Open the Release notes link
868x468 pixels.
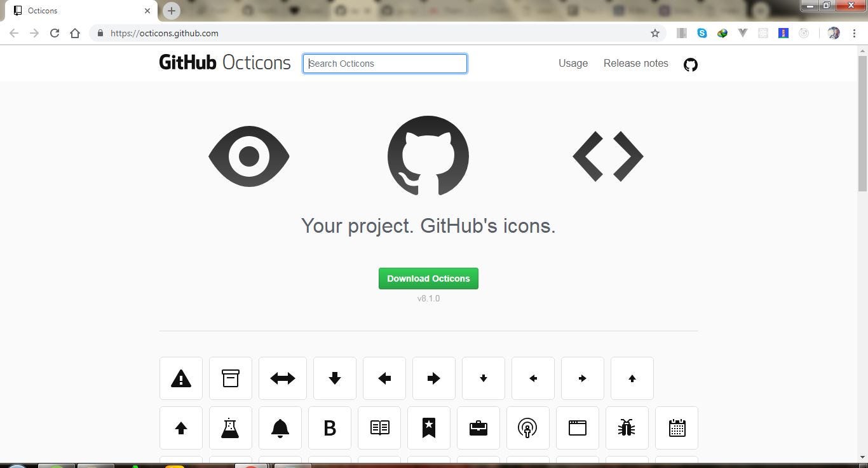coord(636,63)
